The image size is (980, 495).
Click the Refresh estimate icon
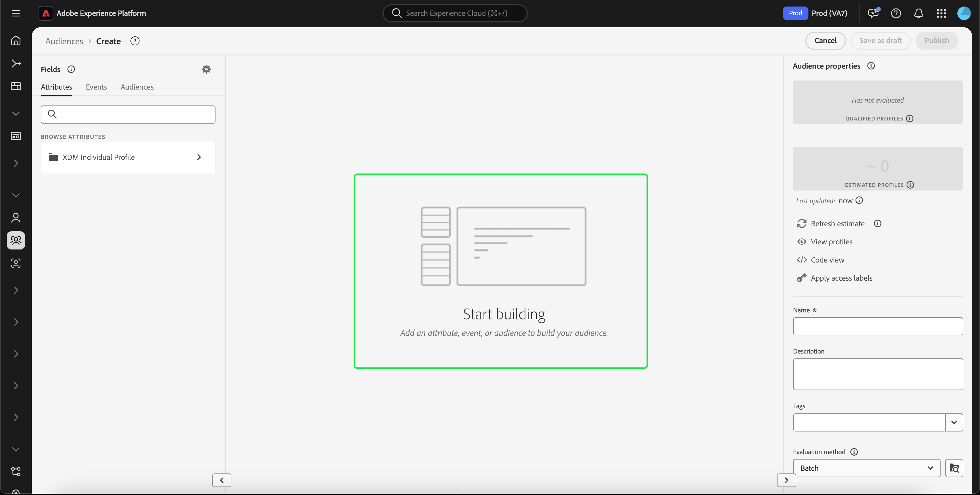click(802, 223)
